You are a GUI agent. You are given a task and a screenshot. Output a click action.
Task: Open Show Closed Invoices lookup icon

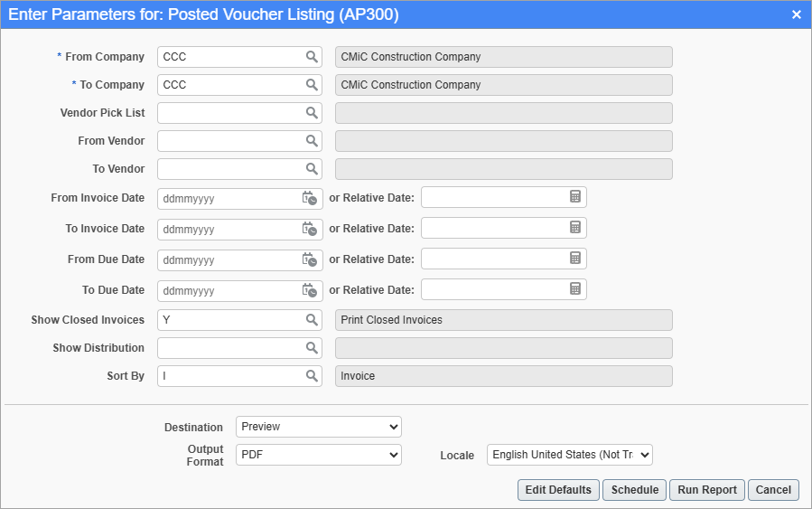click(312, 320)
